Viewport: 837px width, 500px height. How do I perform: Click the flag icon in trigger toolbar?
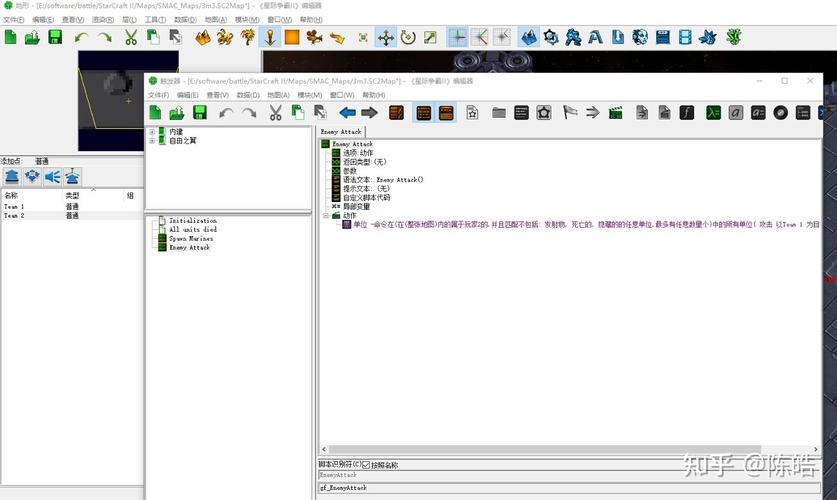[x=570, y=113]
